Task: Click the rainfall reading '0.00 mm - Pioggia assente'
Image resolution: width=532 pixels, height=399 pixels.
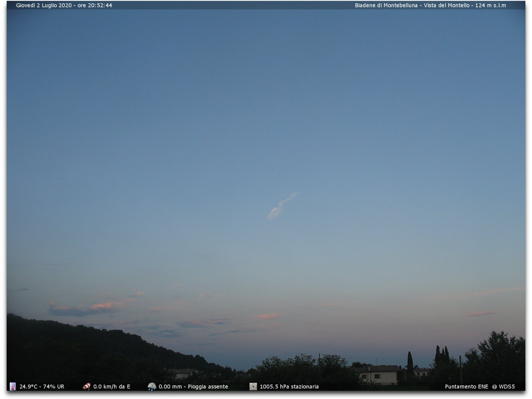Action: pos(193,387)
